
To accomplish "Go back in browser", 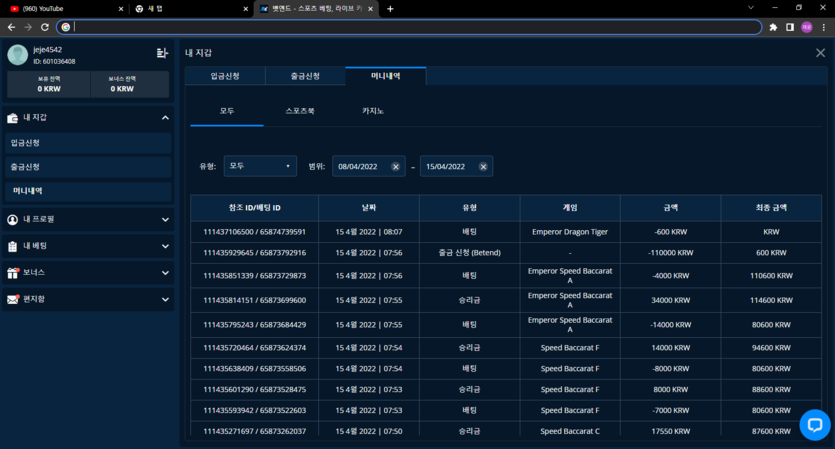I will pos(11,27).
